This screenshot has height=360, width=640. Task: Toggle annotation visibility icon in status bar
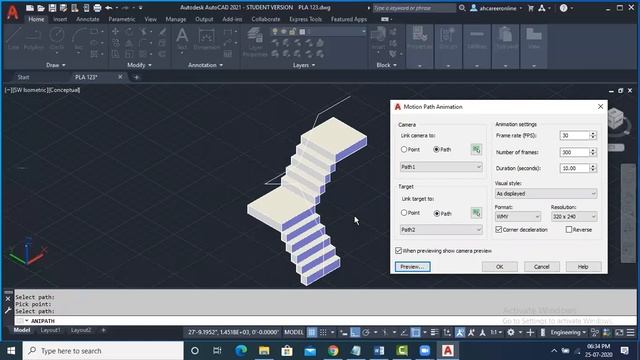tap(460, 332)
